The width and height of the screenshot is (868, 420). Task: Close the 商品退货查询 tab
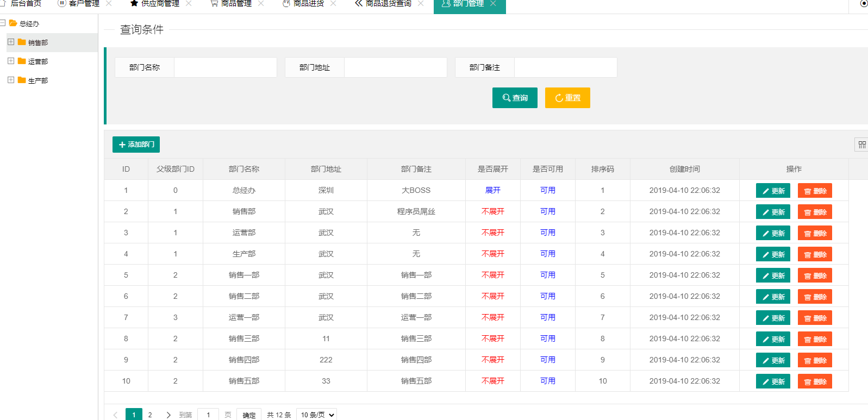[x=421, y=3]
